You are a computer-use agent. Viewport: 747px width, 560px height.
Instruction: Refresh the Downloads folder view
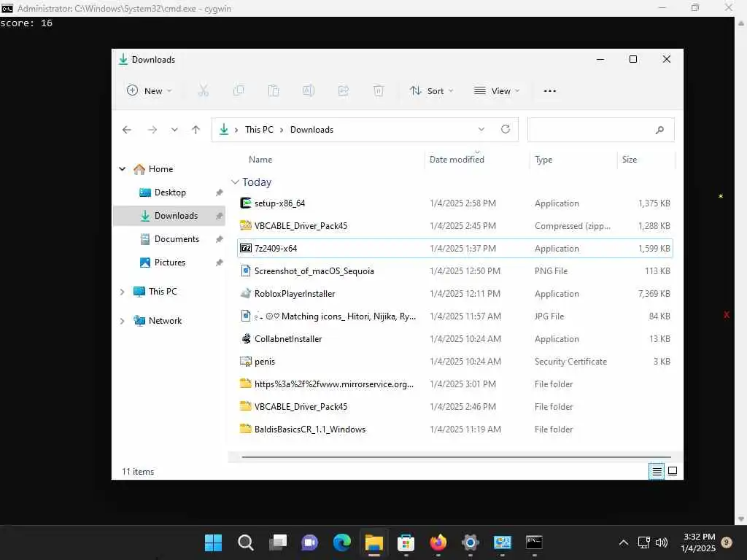point(506,129)
